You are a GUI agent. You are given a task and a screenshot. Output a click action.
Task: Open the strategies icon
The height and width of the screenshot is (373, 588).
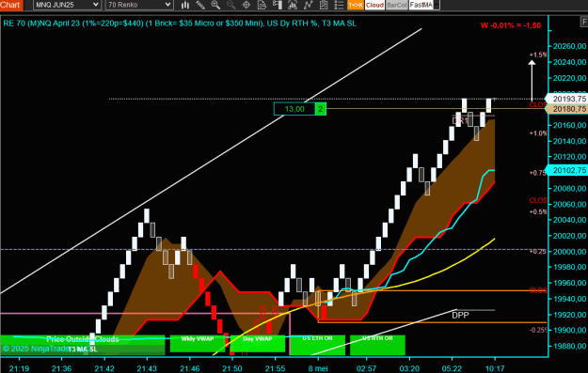tap(308, 5)
